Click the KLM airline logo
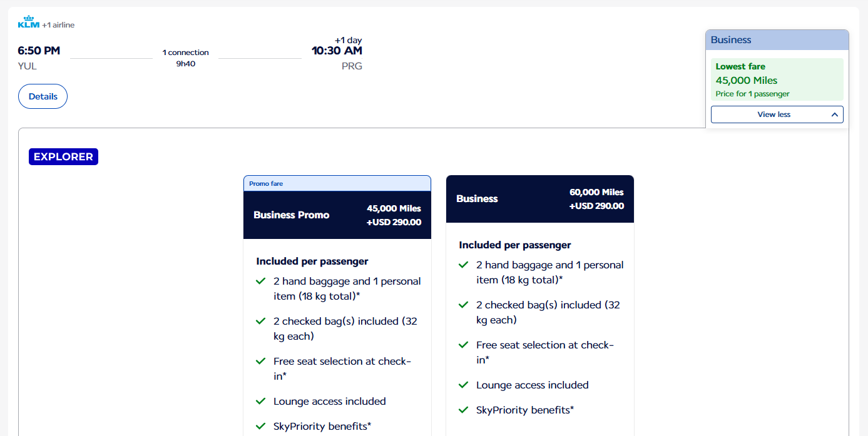 click(29, 23)
